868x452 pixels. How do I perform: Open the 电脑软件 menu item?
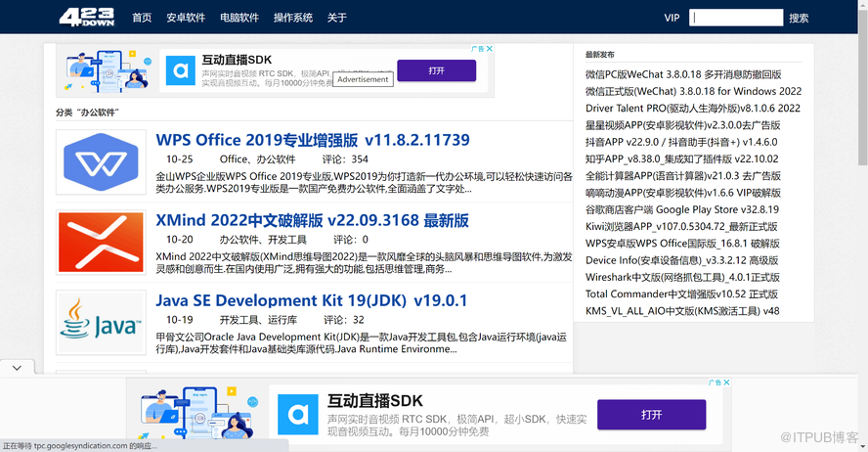239,18
